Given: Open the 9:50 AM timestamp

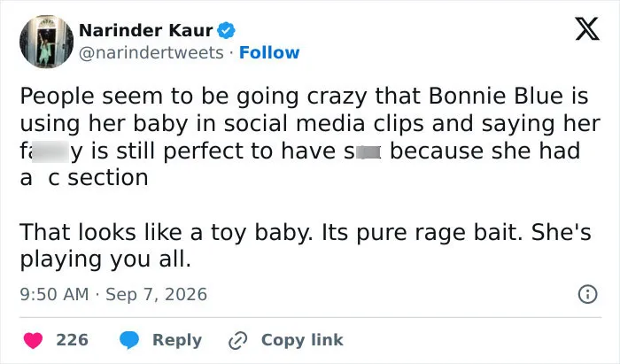Looking at the screenshot, I should [54, 294].
